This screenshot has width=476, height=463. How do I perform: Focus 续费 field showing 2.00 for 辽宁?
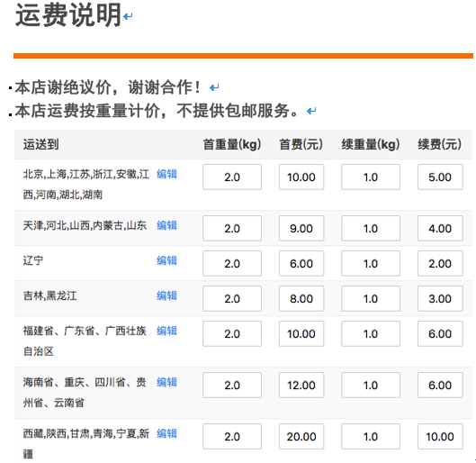coord(440,263)
